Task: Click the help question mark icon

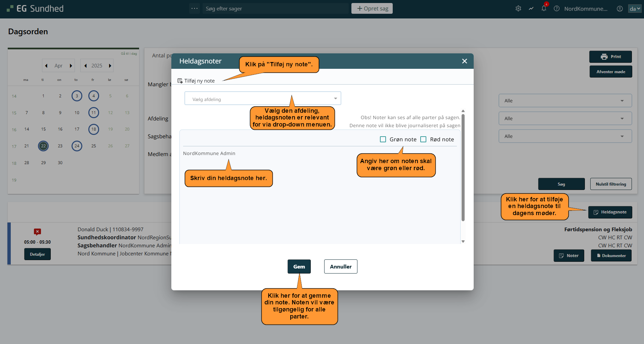Action: point(557,9)
